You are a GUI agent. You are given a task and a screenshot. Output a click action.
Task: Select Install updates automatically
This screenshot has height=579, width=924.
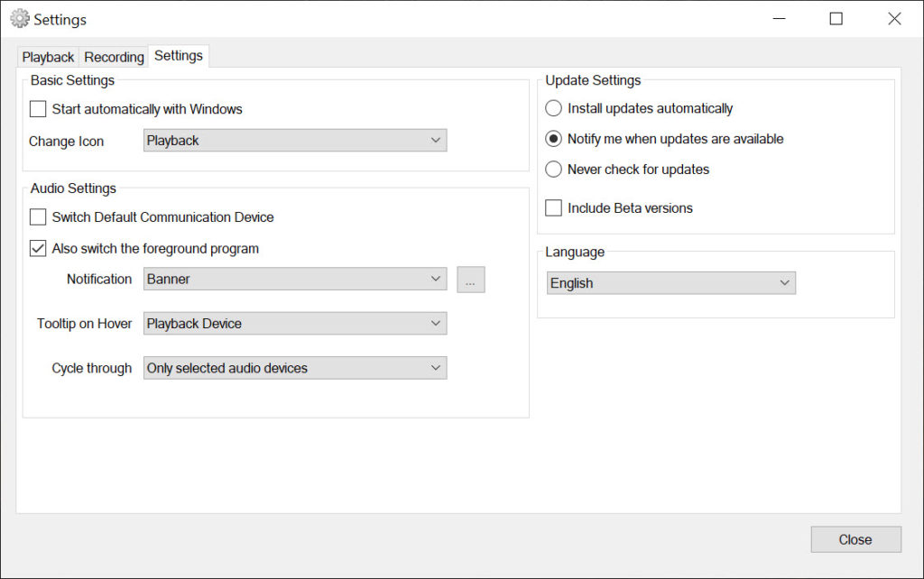554,108
